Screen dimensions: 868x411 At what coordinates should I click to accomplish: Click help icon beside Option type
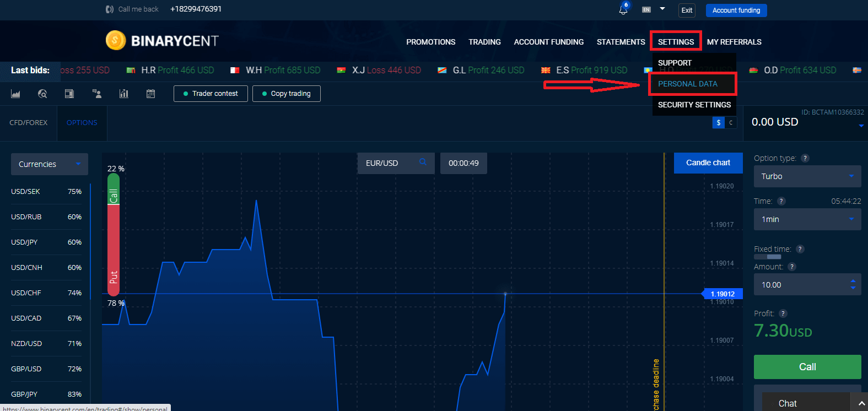pyautogui.click(x=805, y=158)
